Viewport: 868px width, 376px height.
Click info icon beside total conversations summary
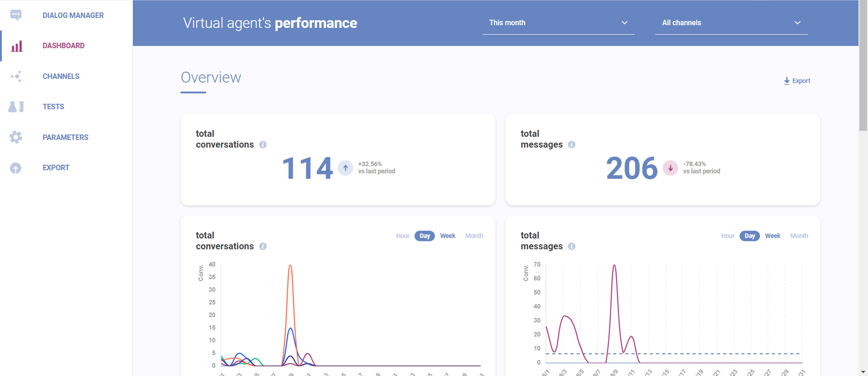coord(263,145)
